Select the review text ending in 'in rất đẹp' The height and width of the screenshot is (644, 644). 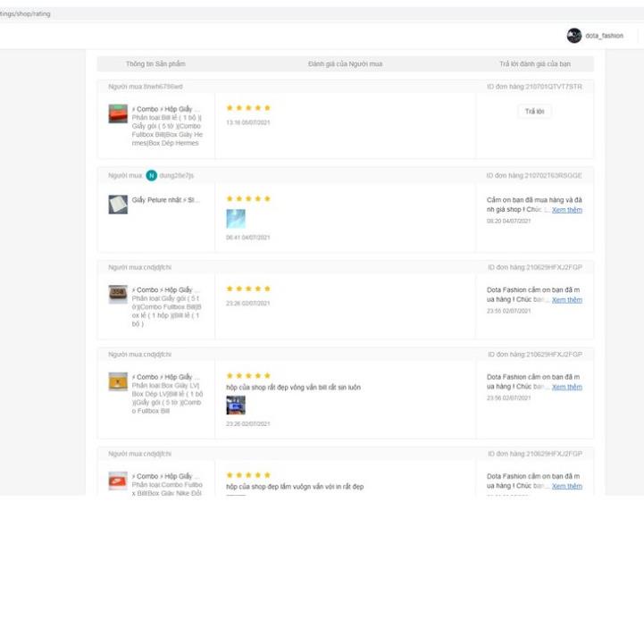295,487
